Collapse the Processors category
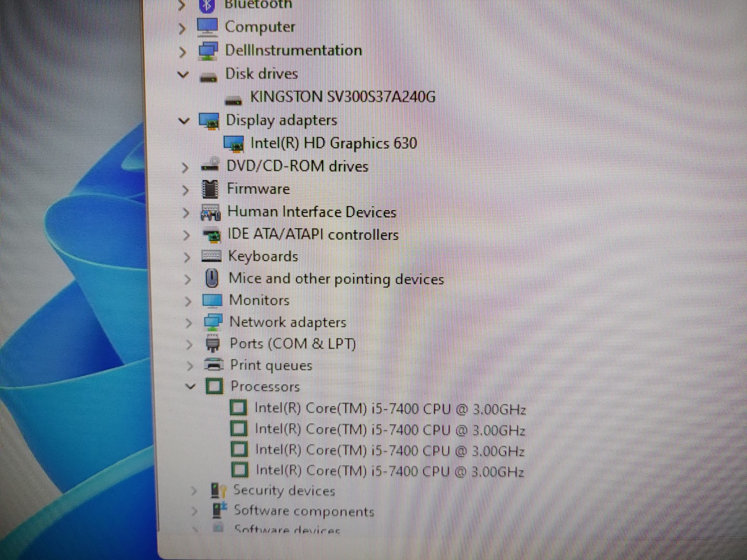Image resolution: width=747 pixels, height=560 pixels. [x=190, y=386]
